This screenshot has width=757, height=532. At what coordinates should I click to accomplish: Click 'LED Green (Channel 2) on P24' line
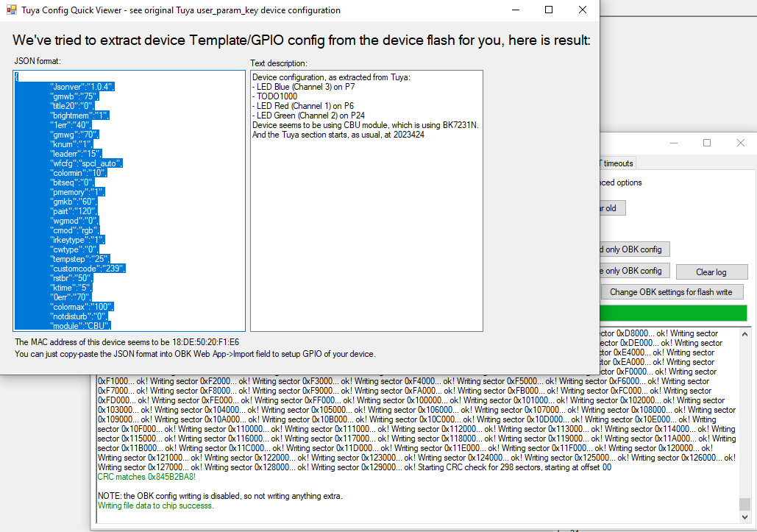308,116
